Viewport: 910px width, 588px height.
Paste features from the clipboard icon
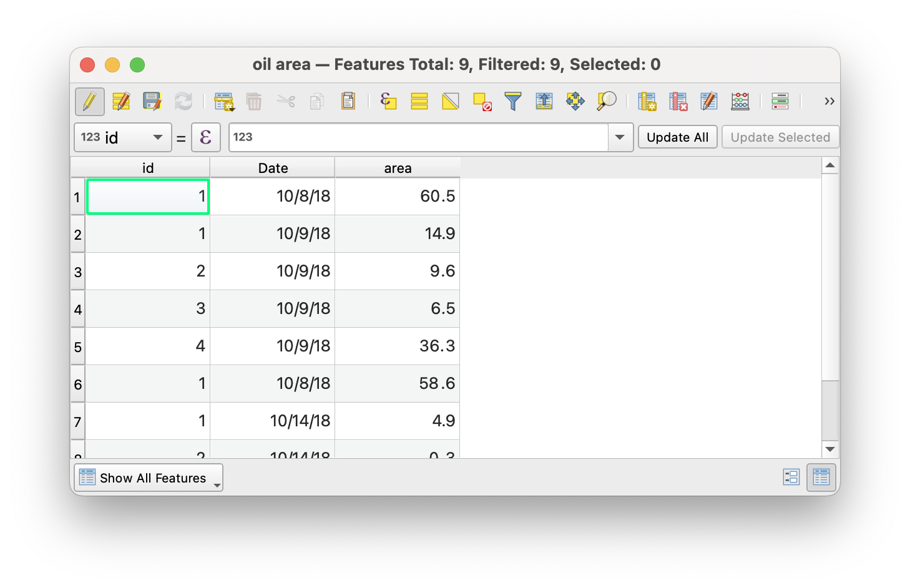[x=348, y=101]
